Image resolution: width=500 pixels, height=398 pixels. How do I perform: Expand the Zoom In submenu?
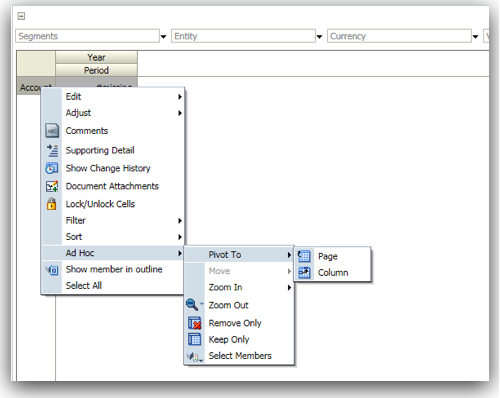click(x=239, y=287)
